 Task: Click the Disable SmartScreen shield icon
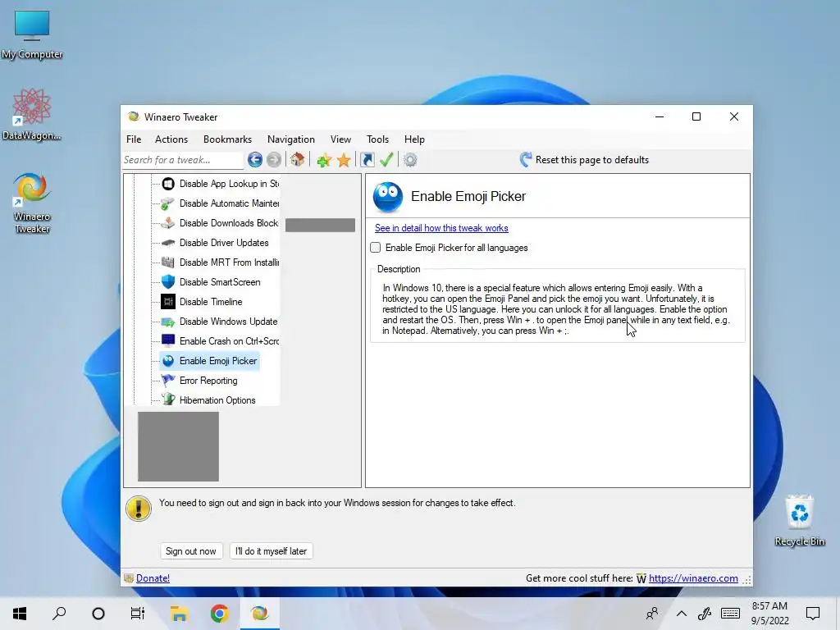[168, 282]
